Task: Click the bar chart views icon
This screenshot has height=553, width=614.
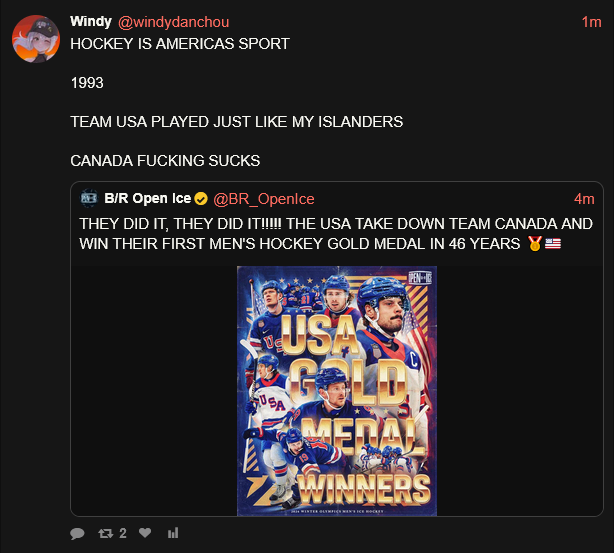Action: coord(173,533)
